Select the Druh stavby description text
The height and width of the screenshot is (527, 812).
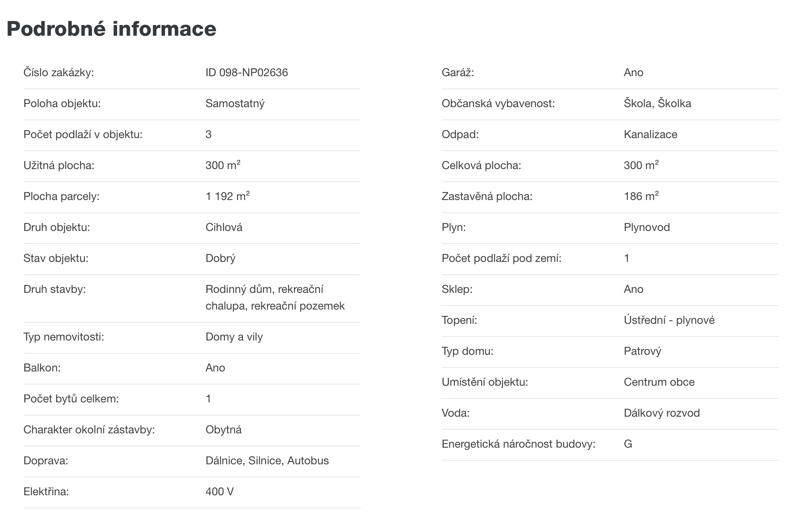point(275,298)
